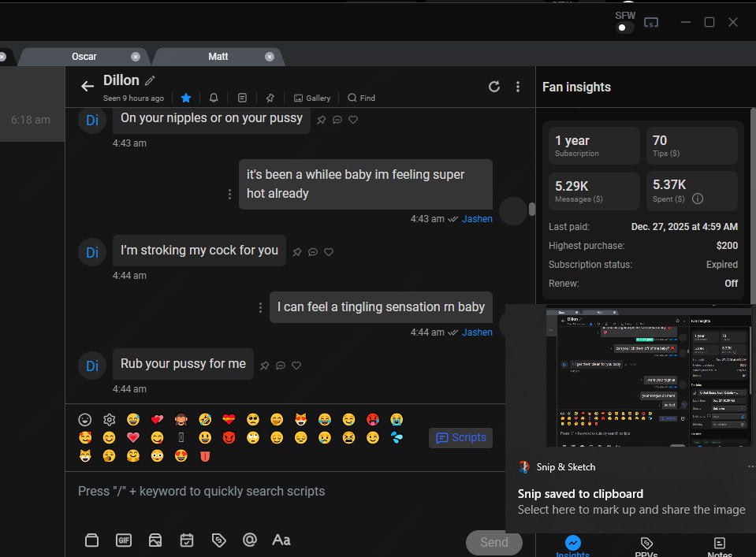
Task: Open the chat header three-dot menu
Action: (x=518, y=87)
